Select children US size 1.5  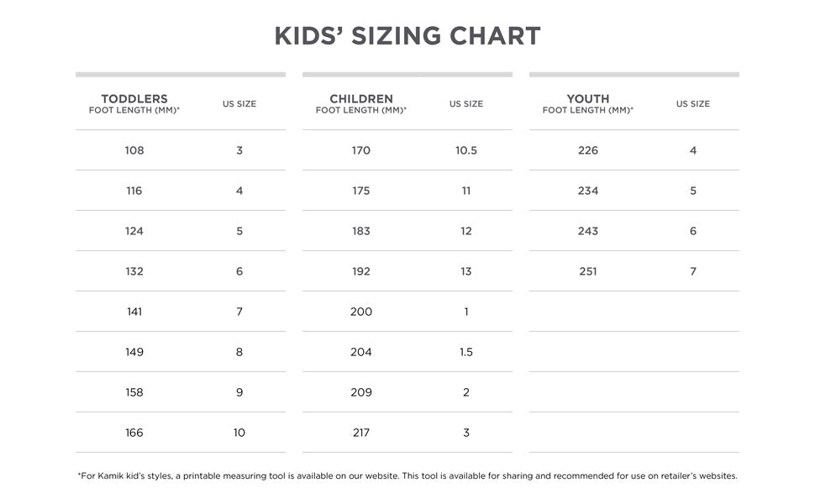coord(466,352)
